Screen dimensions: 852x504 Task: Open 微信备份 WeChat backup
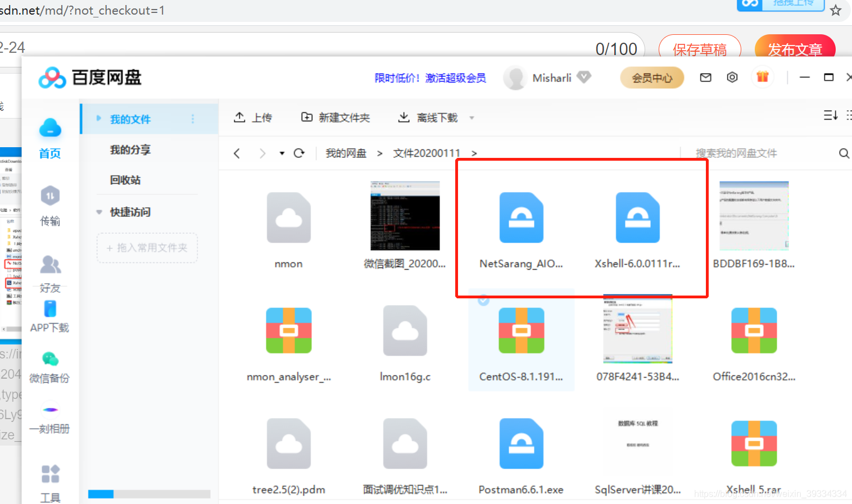(50, 367)
